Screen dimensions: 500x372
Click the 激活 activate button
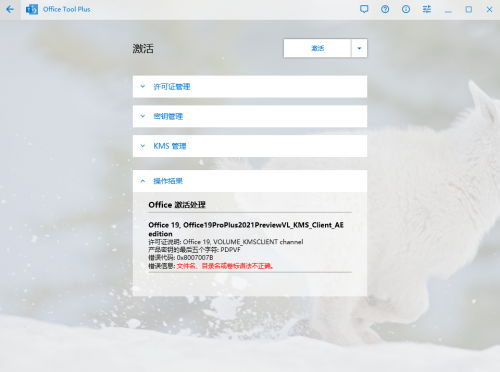(x=317, y=48)
